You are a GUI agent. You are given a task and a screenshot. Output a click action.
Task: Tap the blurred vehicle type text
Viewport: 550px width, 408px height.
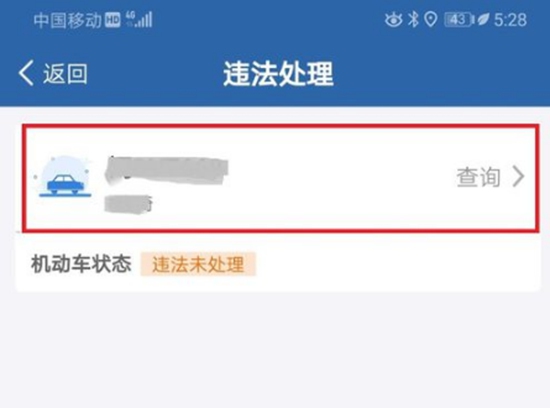point(128,204)
